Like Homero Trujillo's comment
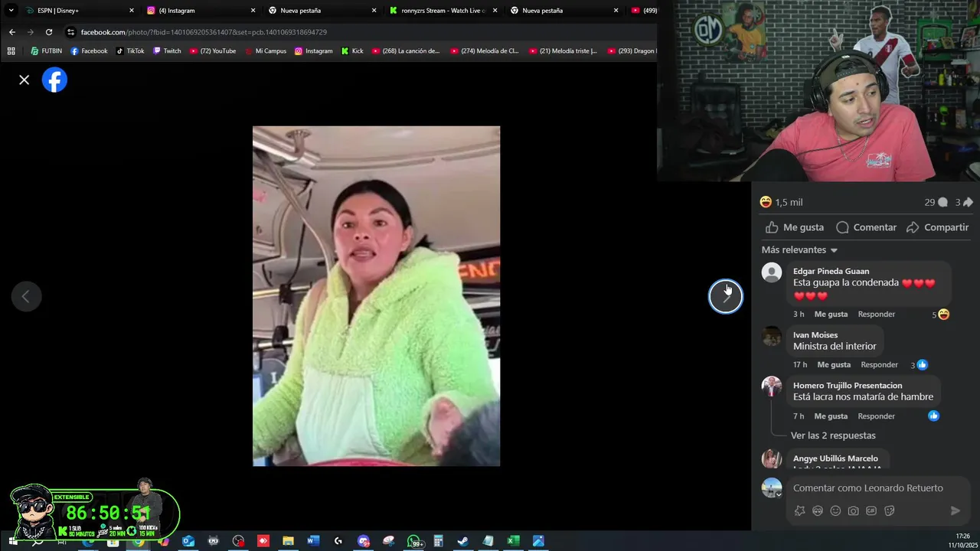This screenshot has width=980, height=551. click(x=831, y=416)
